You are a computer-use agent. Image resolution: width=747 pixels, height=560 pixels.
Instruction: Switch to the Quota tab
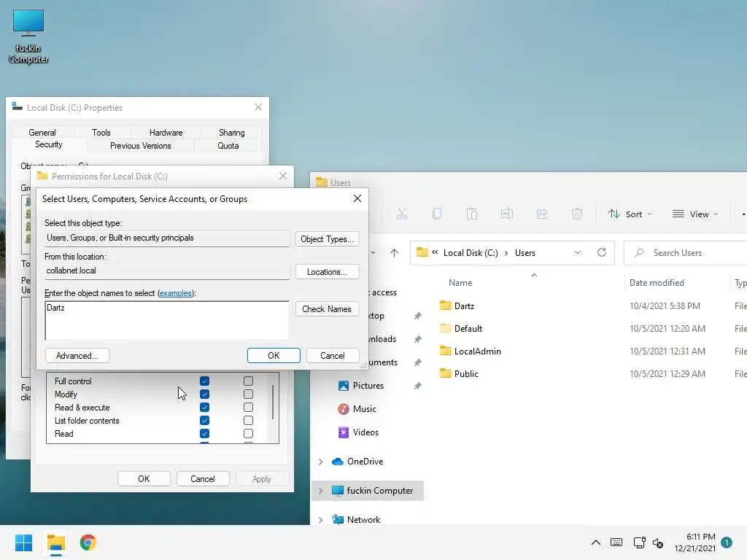(x=228, y=146)
